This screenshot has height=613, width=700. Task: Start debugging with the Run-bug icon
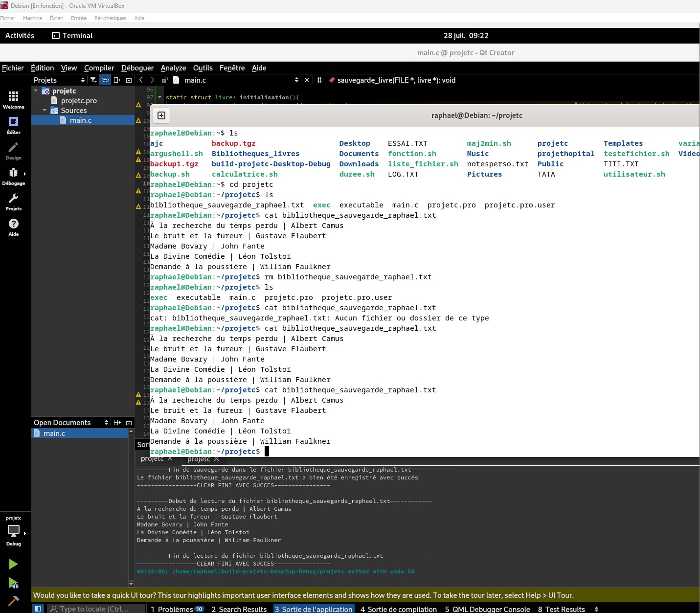coord(13,583)
